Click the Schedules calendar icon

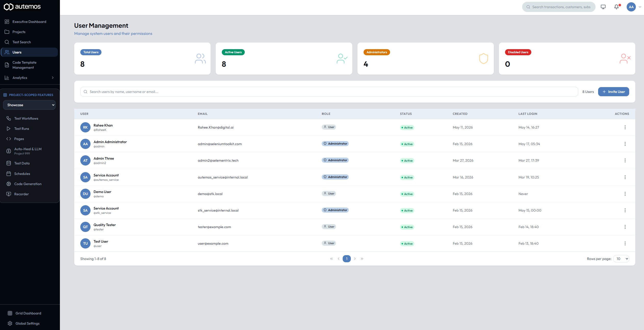click(9, 174)
